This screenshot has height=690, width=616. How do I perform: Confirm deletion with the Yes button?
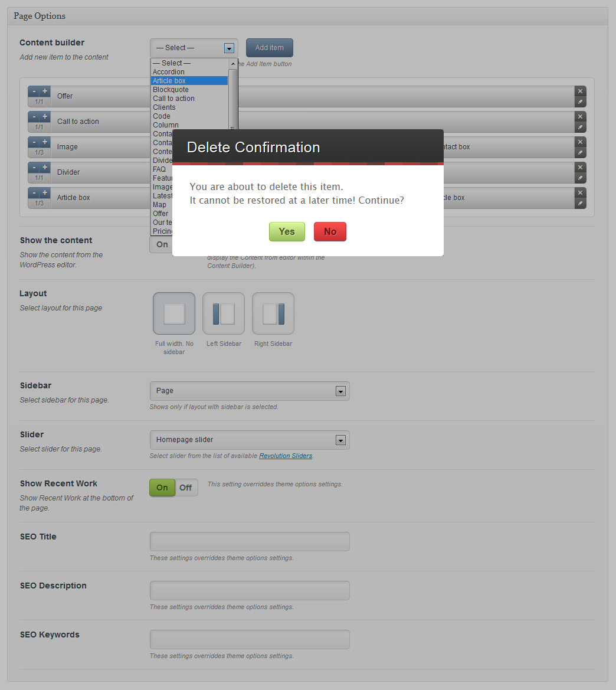click(x=287, y=231)
